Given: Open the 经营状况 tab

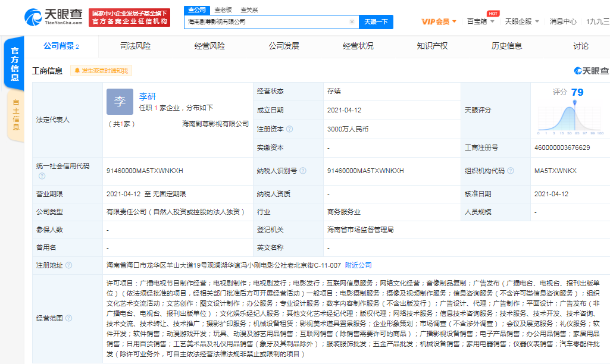Looking at the screenshot, I should (358, 46).
